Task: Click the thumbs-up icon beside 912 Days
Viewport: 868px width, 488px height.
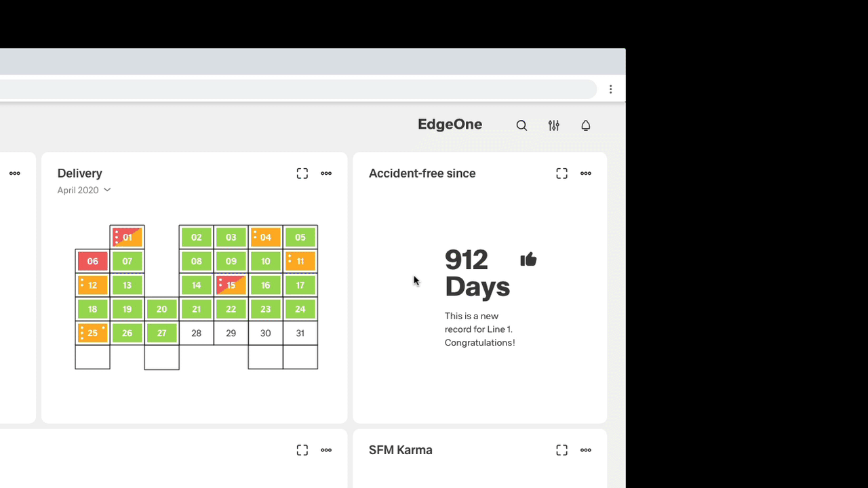Action: 528,260
